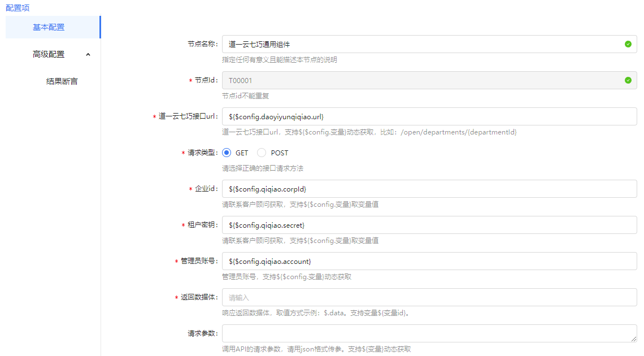Open the 基本配置 tab
The width and height of the screenshot is (644, 356).
tap(49, 27)
